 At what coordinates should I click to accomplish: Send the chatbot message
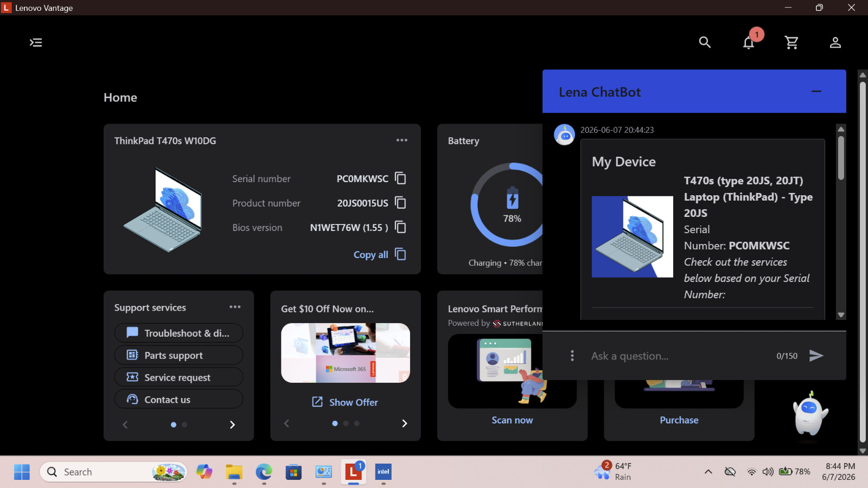[816, 356]
